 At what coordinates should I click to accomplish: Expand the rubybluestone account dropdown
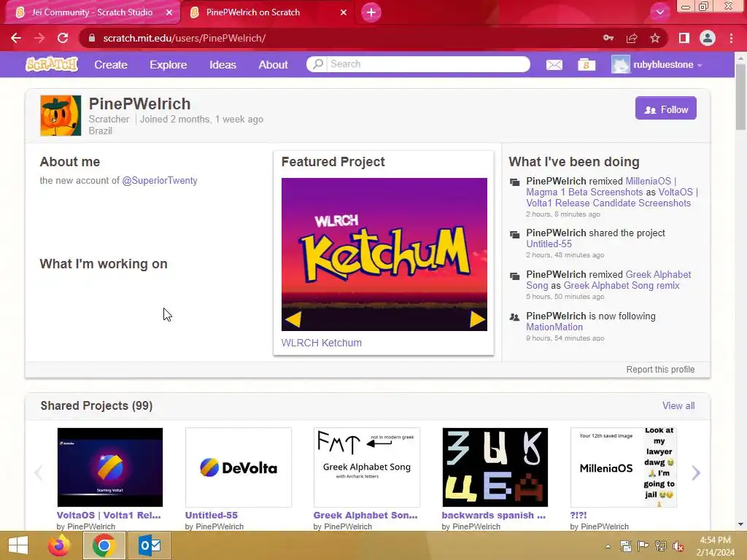(700, 65)
